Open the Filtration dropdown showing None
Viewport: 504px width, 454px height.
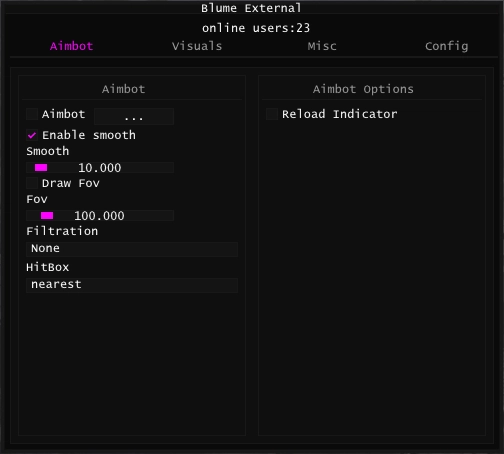click(x=132, y=249)
